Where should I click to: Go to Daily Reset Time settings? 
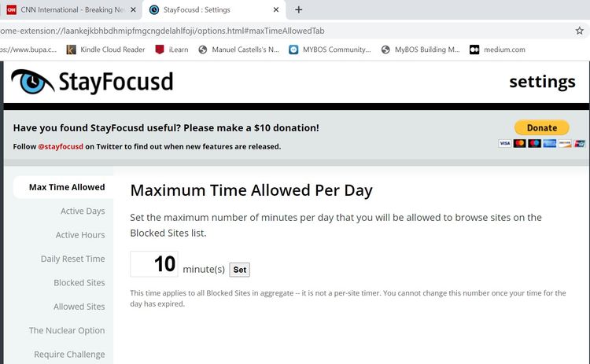73,259
